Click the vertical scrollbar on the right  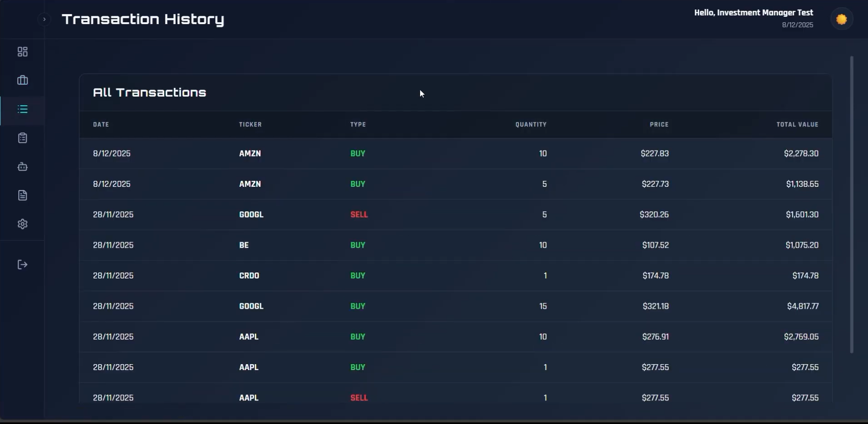[x=852, y=204]
